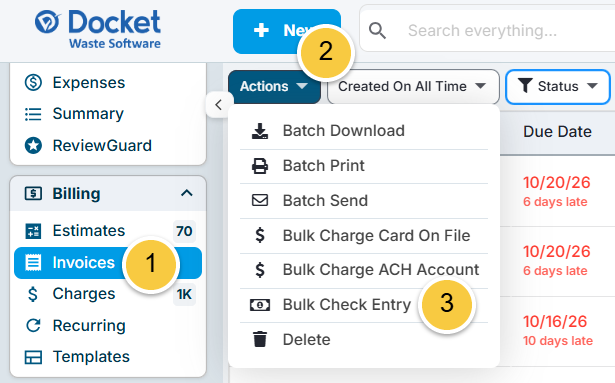The image size is (615, 383).
Task: Click the blue New button
Action: coord(287,31)
